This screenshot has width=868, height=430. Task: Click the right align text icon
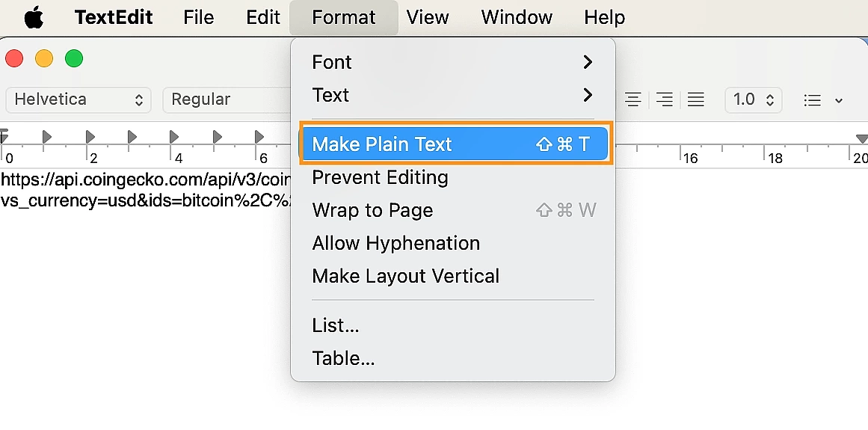tap(665, 99)
